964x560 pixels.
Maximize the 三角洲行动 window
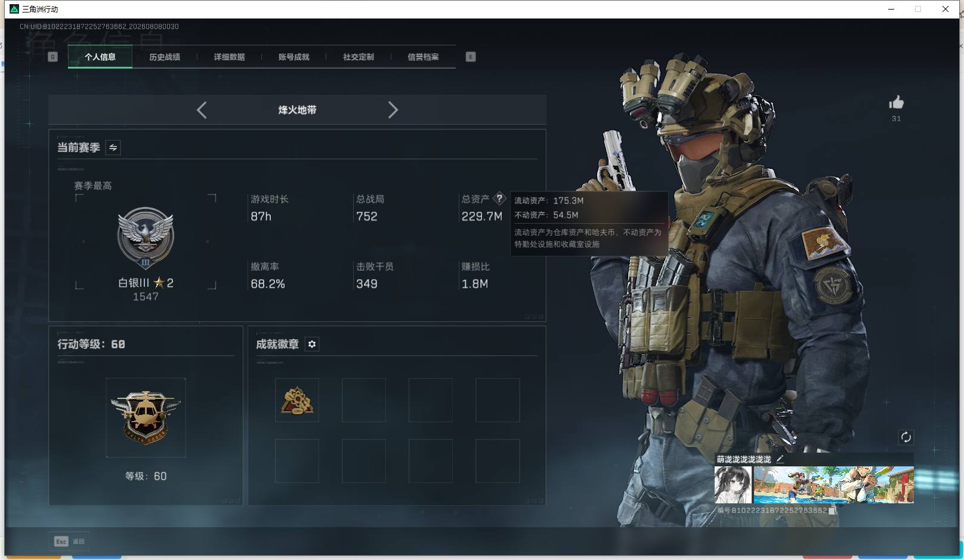point(918,9)
